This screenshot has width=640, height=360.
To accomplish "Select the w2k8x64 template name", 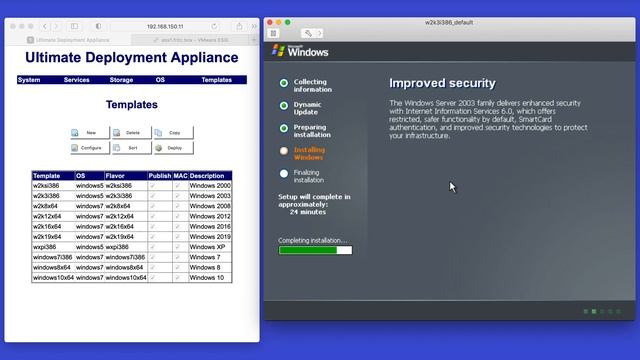I will click(45, 206).
